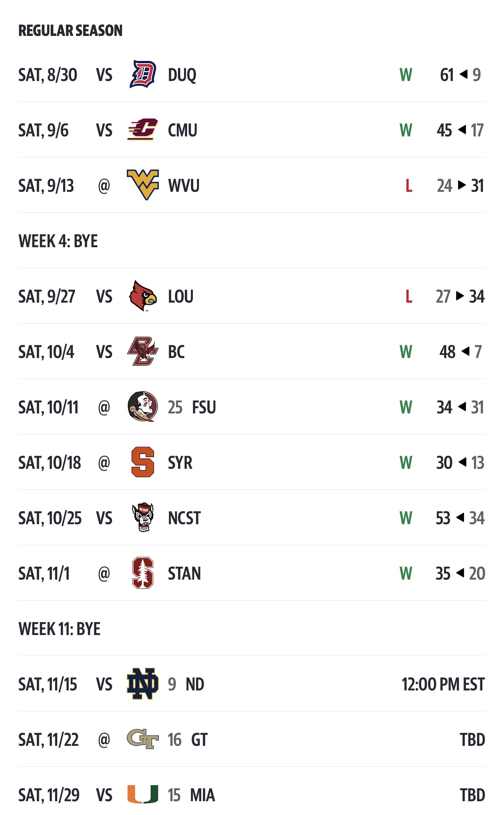Viewport: 504px width, 815px height.
Task: Open the Louisville Cardinals logo
Action: tap(143, 296)
